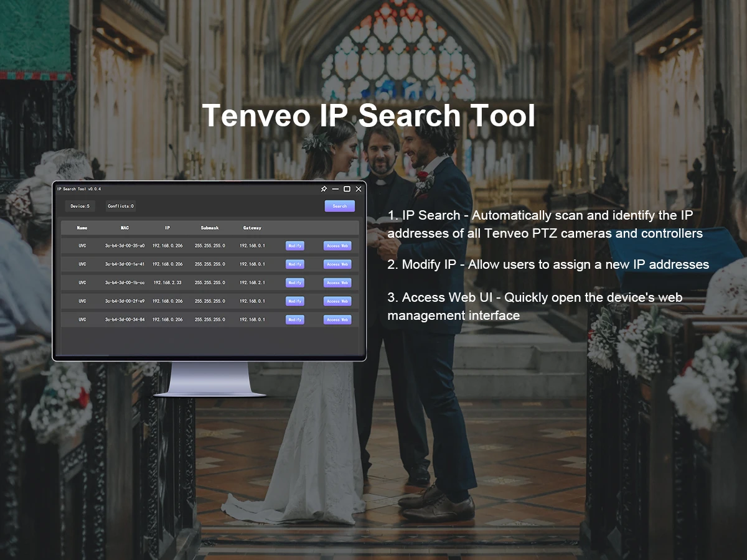747x560 pixels.
Task: Select MAC address 3c-b4-3d-00-34-84
Action: pyautogui.click(x=125, y=320)
